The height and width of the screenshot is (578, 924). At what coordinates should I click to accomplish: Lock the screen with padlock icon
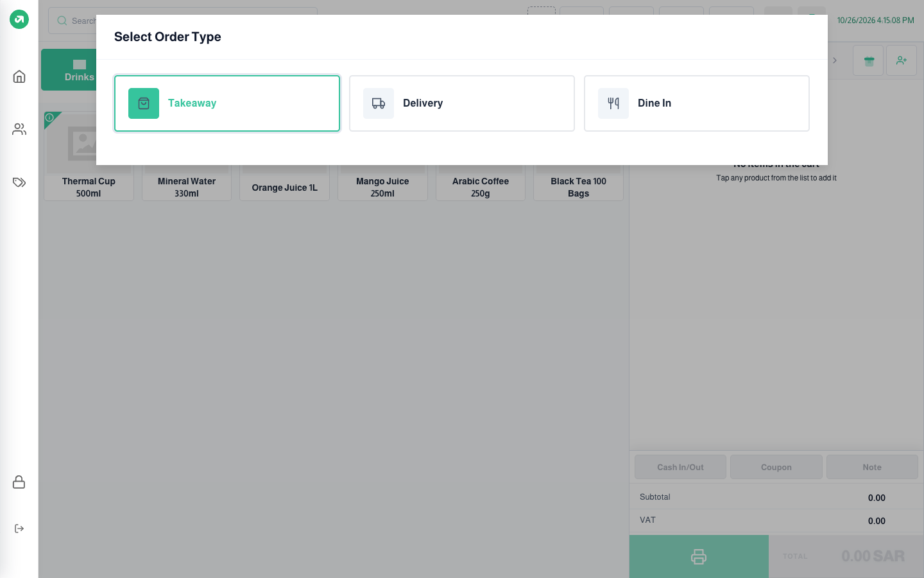[x=19, y=482]
